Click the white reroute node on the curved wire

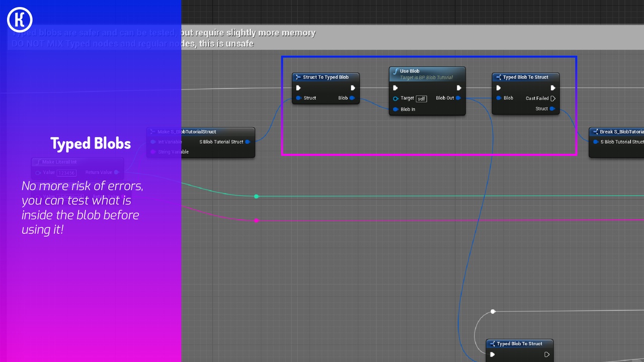coord(493,312)
